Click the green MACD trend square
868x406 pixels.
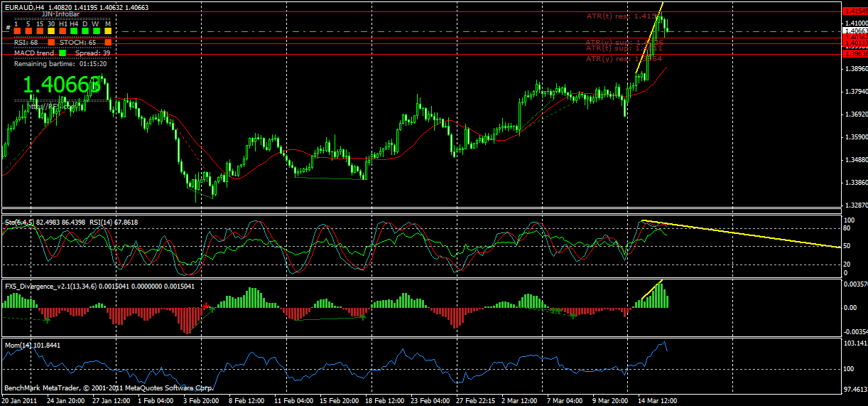pos(63,53)
